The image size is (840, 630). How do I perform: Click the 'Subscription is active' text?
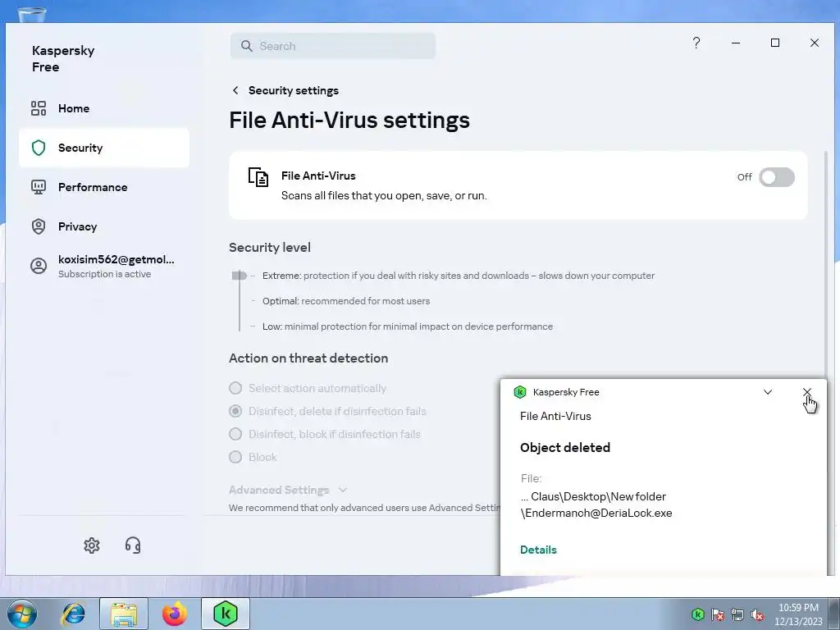(x=104, y=274)
